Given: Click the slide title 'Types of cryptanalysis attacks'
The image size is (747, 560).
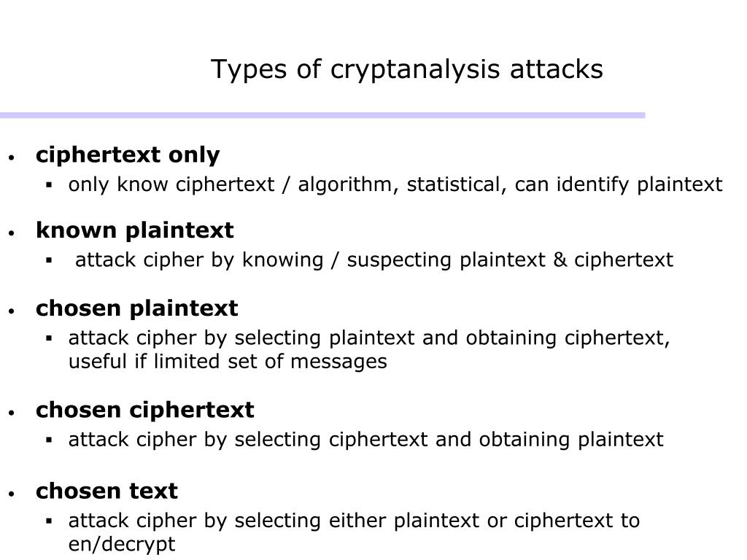Looking at the screenshot, I should [x=407, y=69].
